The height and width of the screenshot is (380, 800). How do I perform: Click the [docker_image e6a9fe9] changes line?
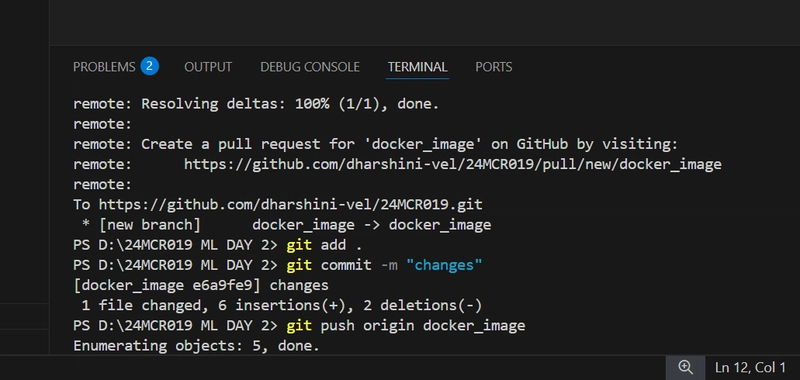(201, 285)
